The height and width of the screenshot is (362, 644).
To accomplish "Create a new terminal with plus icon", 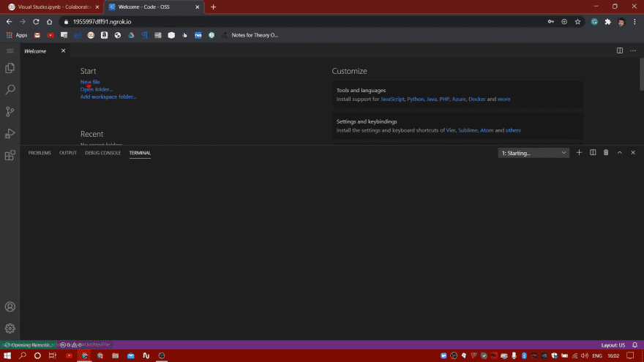I will 579,153.
